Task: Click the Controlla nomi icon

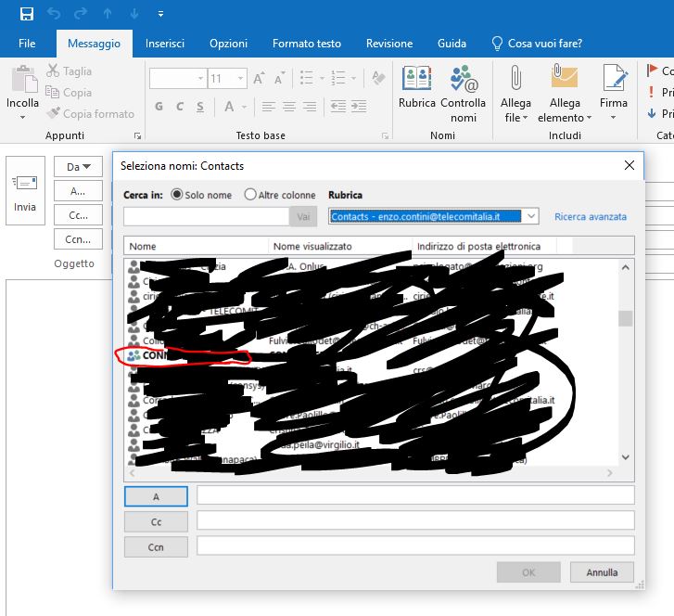Action: [x=463, y=82]
